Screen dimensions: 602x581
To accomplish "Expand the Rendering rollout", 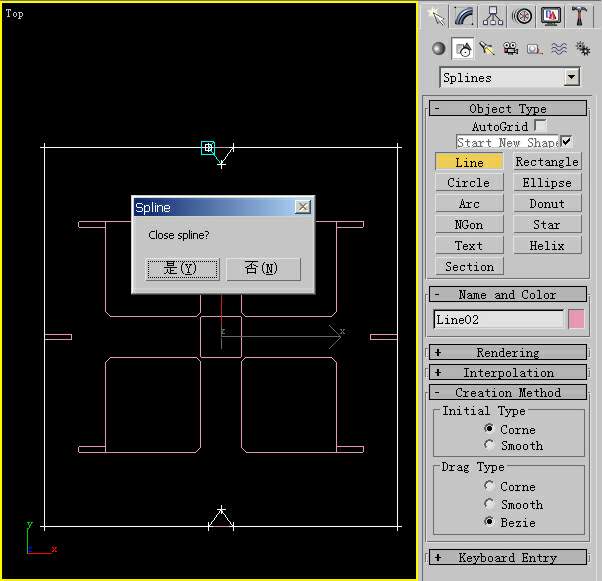I will [508, 352].
